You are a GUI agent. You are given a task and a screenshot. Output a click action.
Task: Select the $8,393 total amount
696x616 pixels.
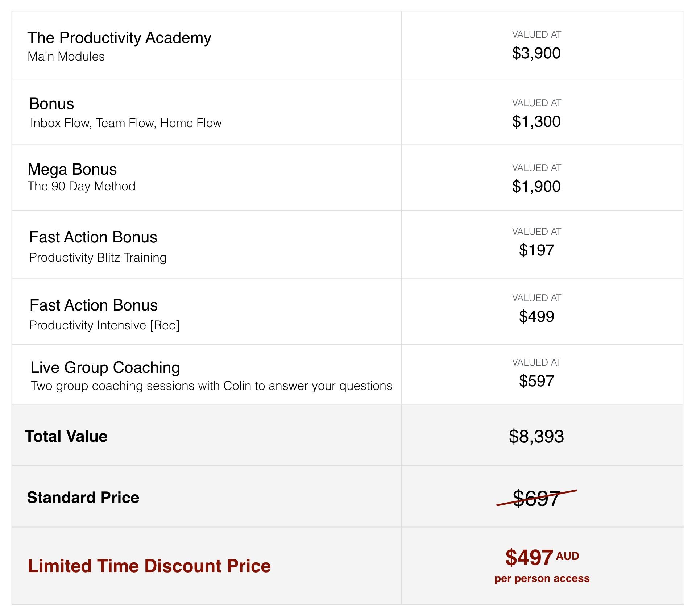(536, 437)
